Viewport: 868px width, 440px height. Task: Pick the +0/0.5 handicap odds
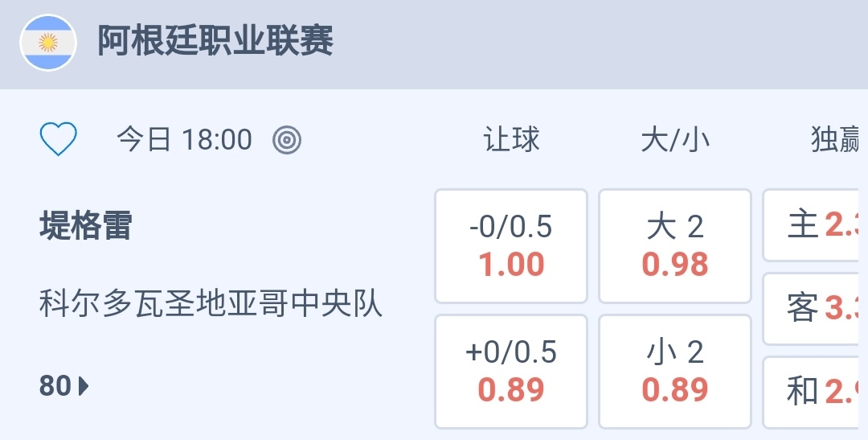[511, 371]
